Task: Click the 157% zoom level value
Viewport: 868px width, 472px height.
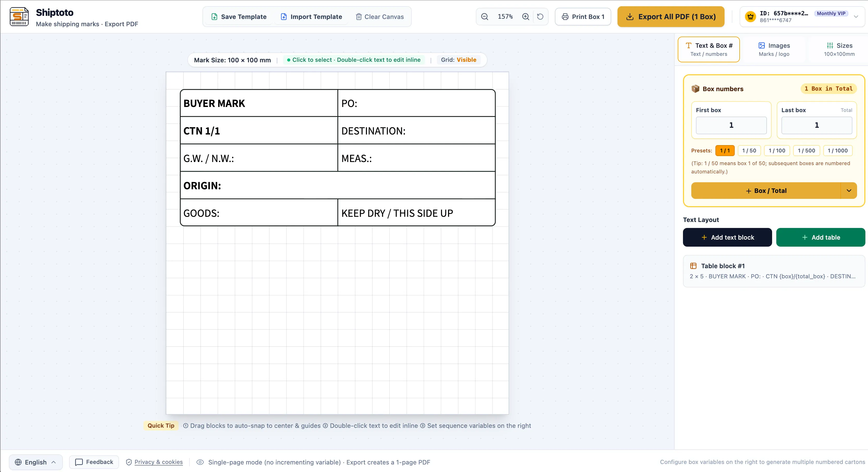Action: click(x=505, y=17)
